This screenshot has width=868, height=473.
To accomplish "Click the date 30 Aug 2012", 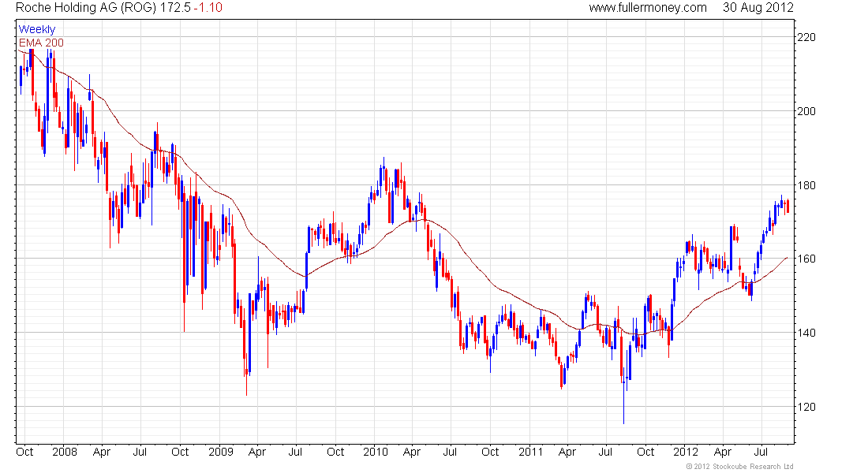I will (758, 8).
